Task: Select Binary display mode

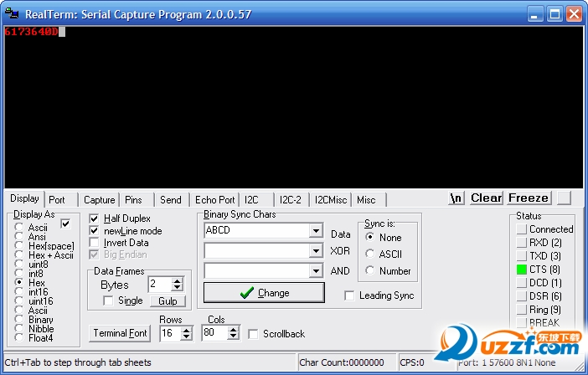Action: 18,319
